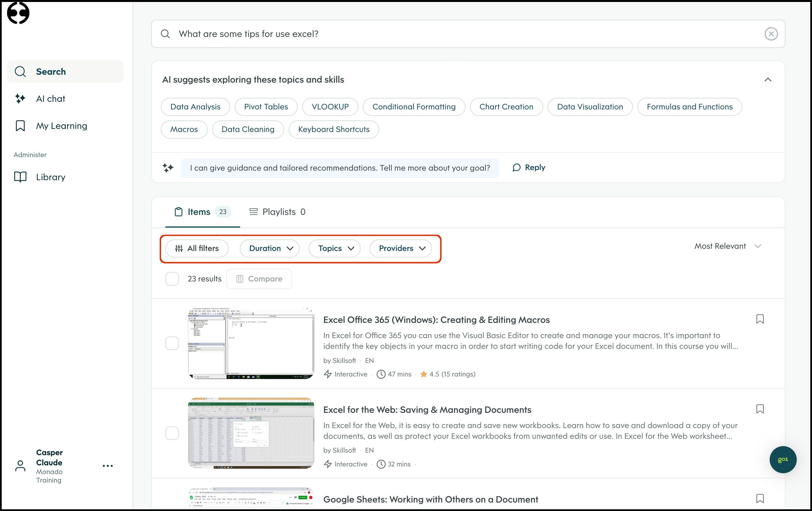Select the Chart Creation chip
Screen dimensions: 812x511
506,107
